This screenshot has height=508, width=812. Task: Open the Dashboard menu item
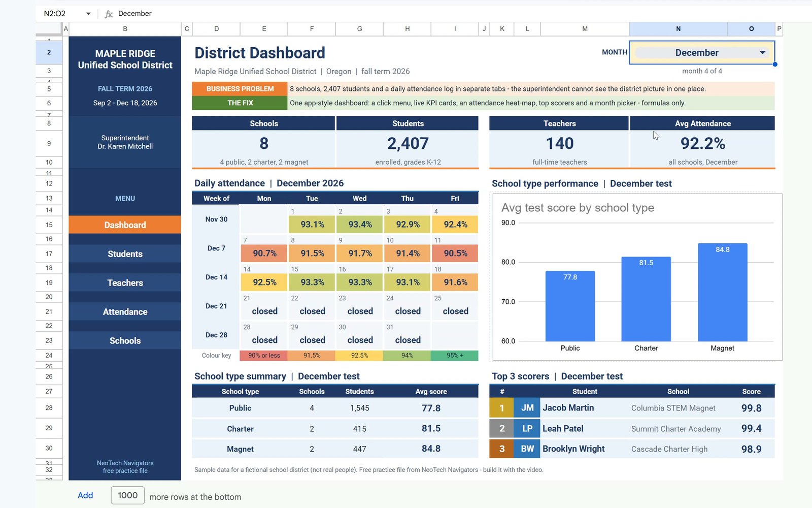pos(125,225)
